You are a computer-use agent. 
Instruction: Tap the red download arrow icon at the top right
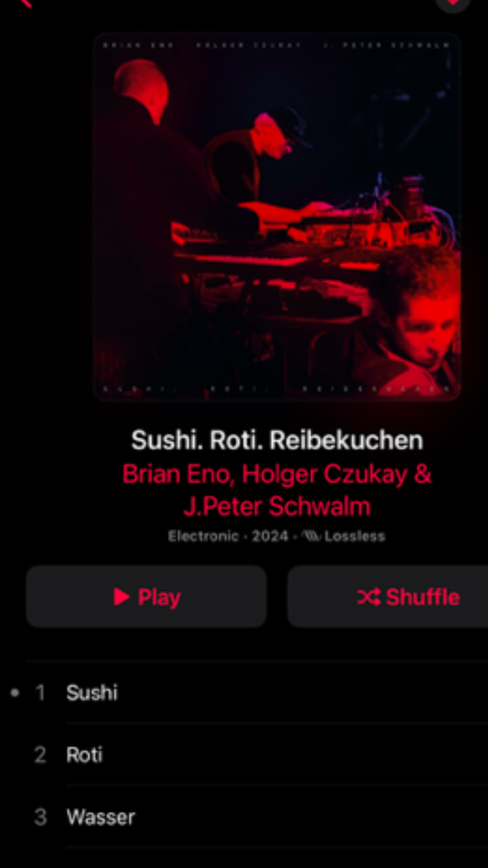click(453, 4)
